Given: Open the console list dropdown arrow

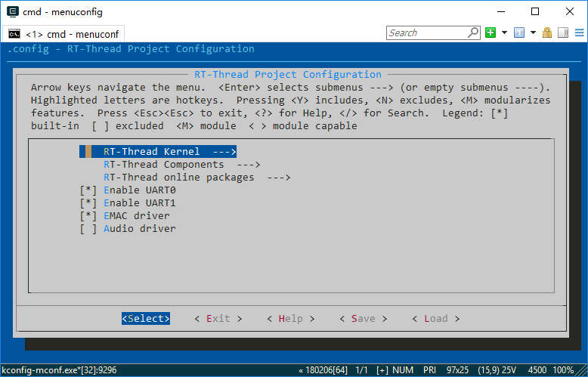Looking at the screenshot, I should tap(533, 33).
